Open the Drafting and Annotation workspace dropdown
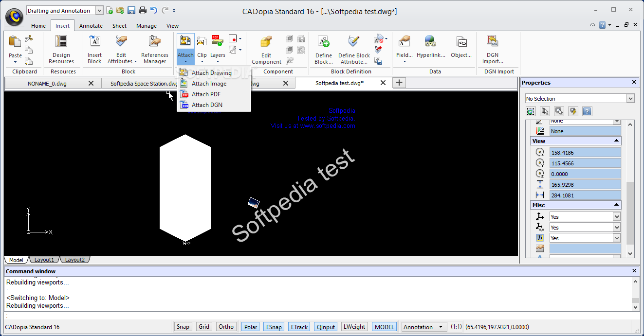Screen dimensions: 644x336 tap(99, 10)
